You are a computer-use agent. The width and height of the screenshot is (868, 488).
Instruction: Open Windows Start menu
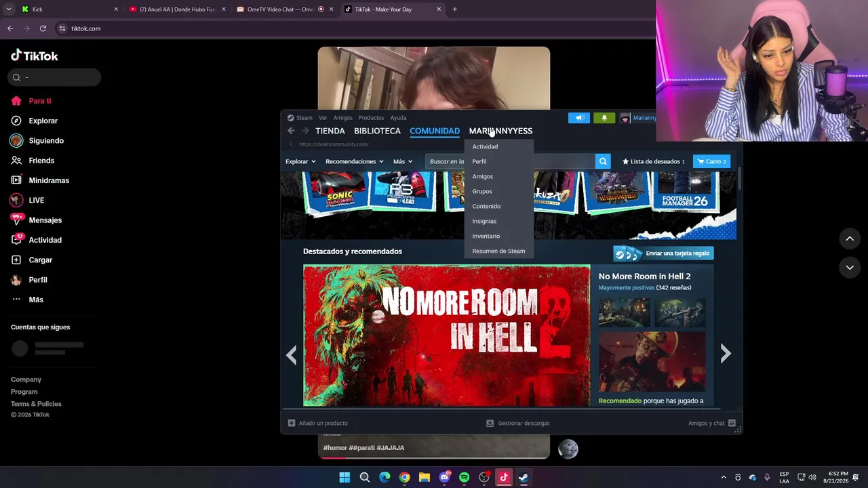click(x=344, y=477)
